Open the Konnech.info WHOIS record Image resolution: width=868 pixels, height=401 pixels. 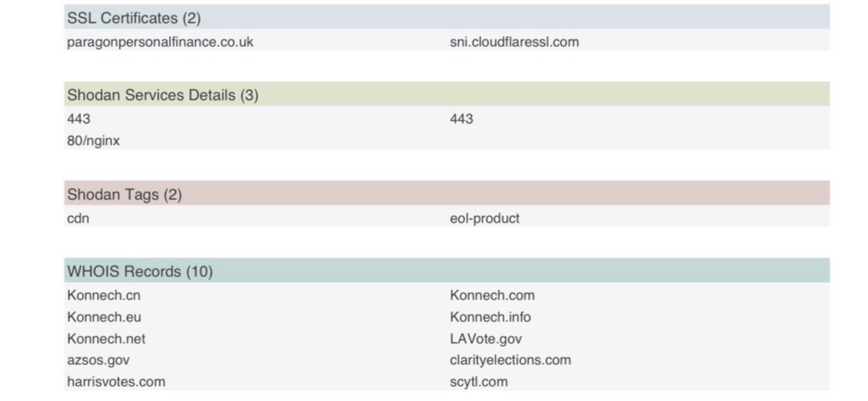(490, 316)
